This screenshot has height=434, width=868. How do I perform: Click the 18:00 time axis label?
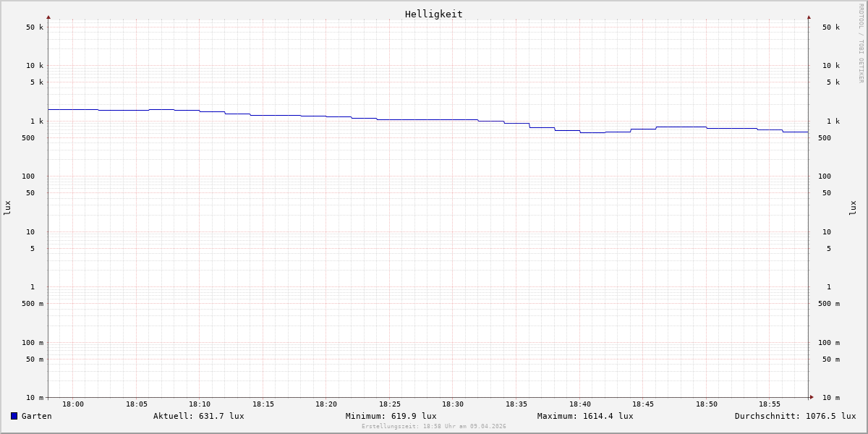click(73, 404)
